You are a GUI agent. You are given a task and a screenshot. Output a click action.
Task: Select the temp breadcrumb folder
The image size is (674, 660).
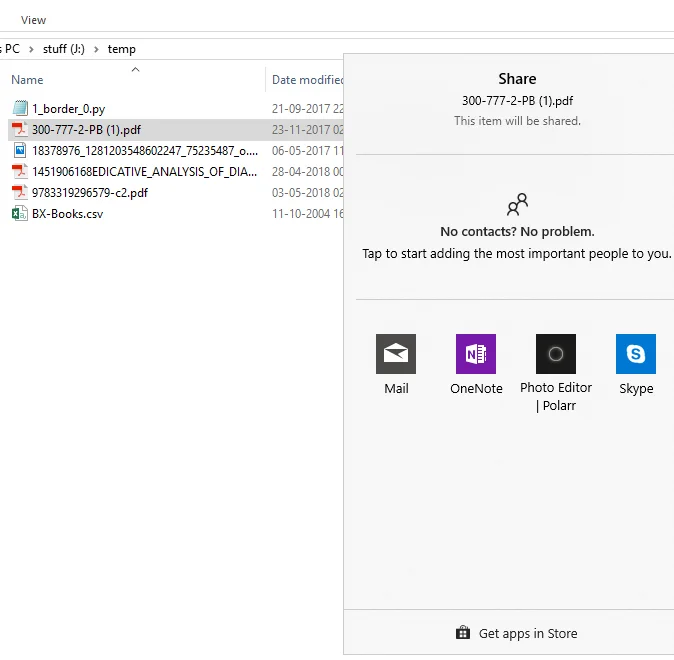(122, 49)
